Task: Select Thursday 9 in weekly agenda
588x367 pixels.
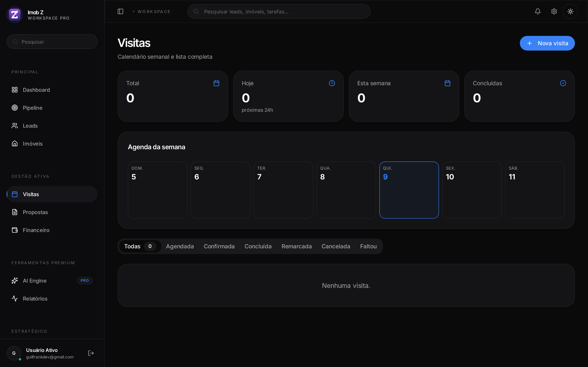Action: [x=409, y=190]
